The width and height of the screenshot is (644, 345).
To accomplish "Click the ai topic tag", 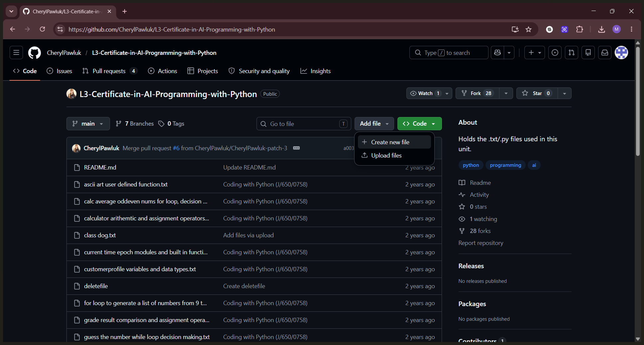I will [x=534, y=165].
